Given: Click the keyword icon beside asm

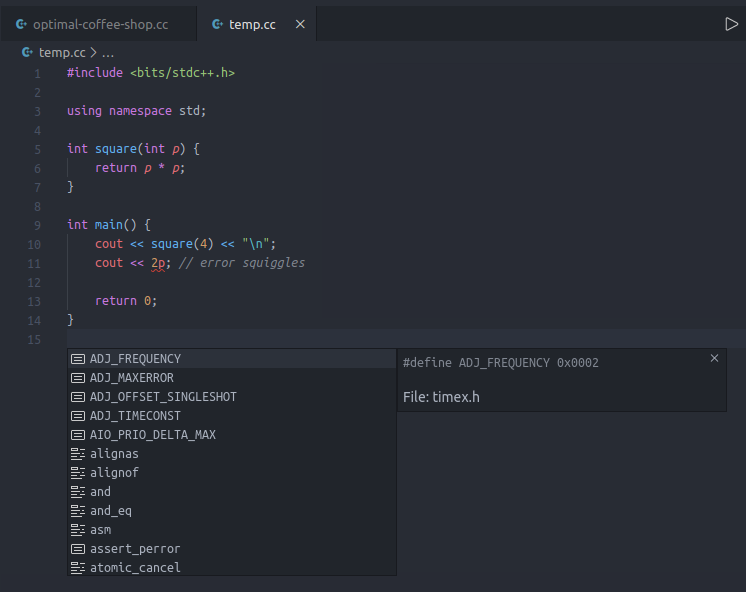Looking at the screenshot, I should (78, 530).
